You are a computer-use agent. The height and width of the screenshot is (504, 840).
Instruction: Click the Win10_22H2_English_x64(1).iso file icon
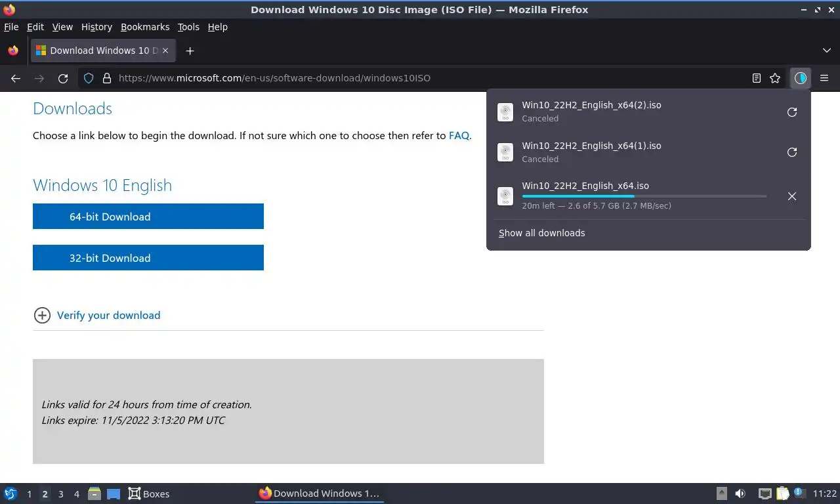click(x=505, y=152)
